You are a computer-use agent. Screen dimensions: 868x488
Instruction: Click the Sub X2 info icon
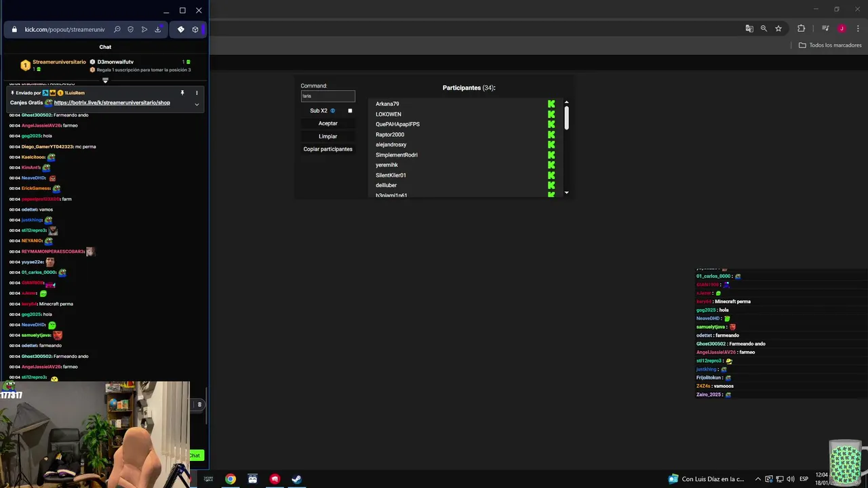pyautogui.click(x=332, y=110)
